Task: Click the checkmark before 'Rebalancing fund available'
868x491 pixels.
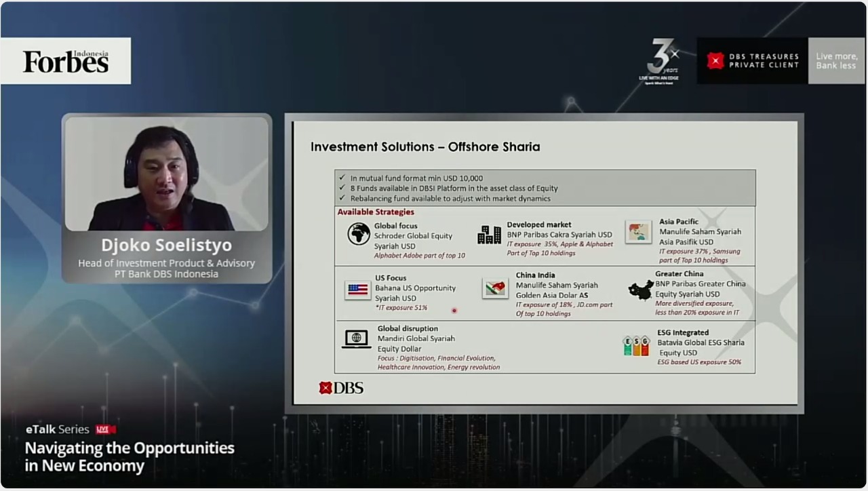Action: pyautogui.click(x=342, y=198)
